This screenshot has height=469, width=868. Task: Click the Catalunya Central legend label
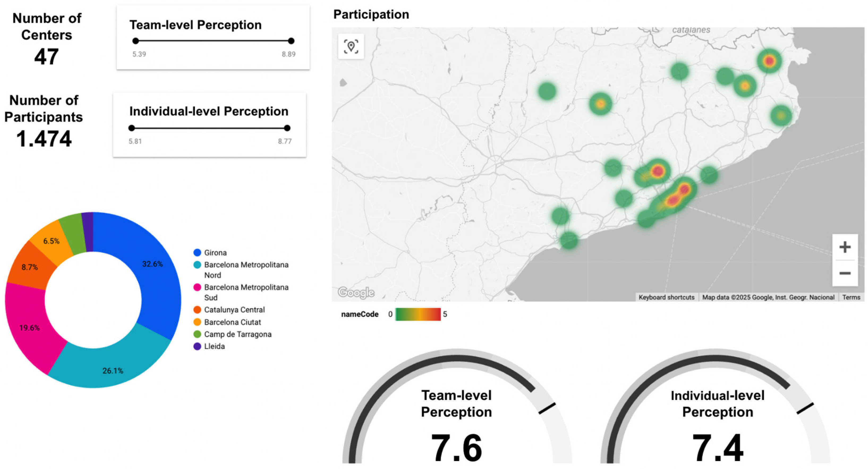235,310
